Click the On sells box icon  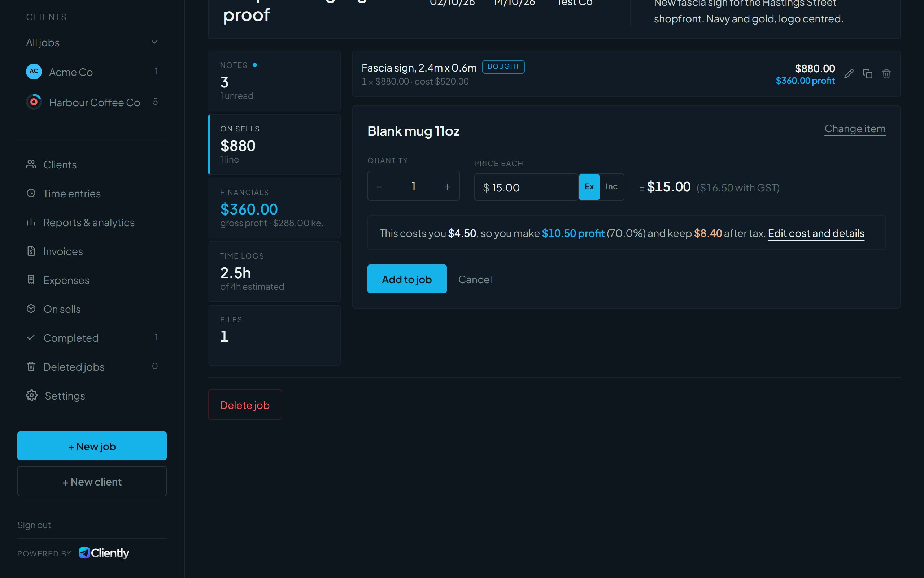click(x=31, y=309)
